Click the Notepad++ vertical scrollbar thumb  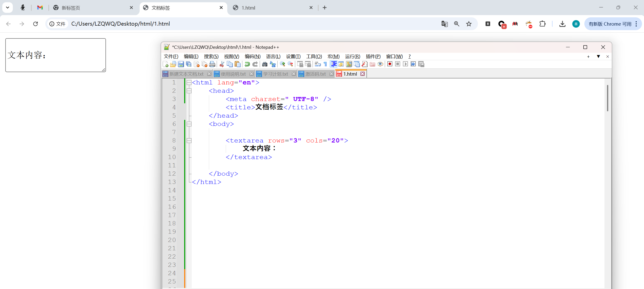tap(608, 98)
